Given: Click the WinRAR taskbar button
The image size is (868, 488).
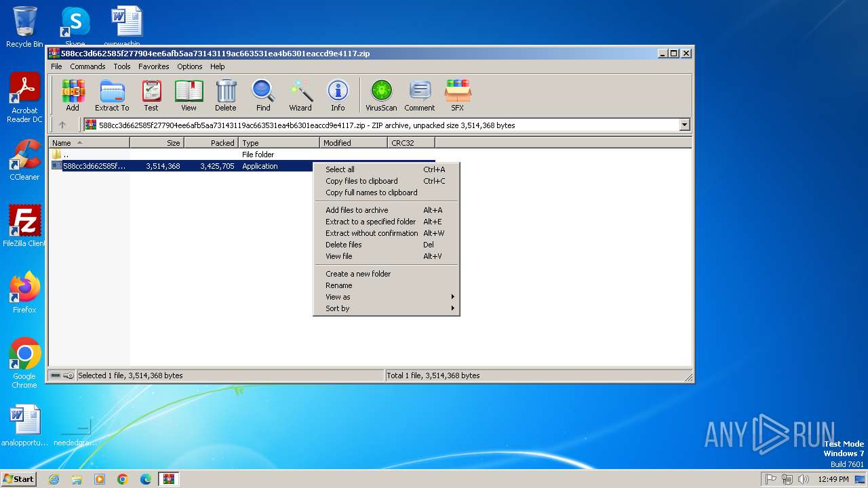Looking at the screenshot, I should click(x=168, y=479).
